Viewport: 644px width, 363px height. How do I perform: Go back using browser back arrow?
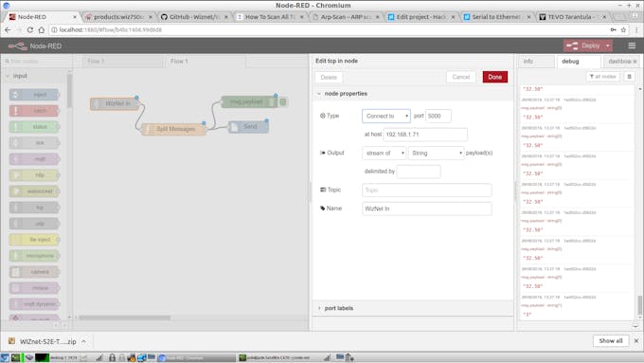pos(8,29)
